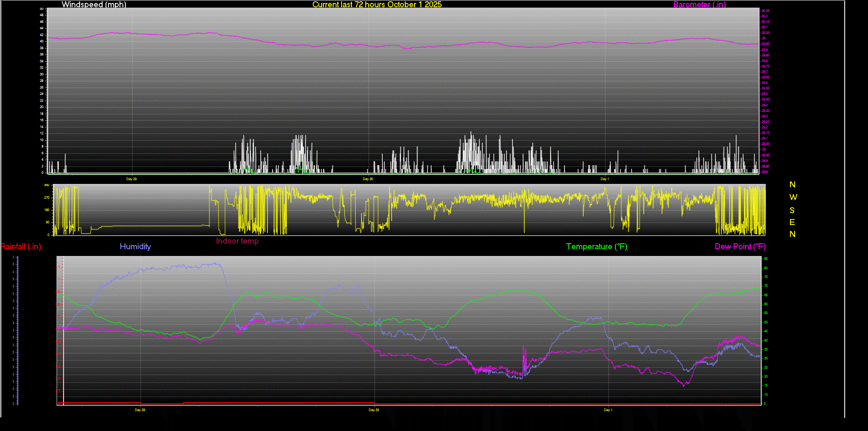
Task: Click the E wind direction letter
Action: click(792, 222)
